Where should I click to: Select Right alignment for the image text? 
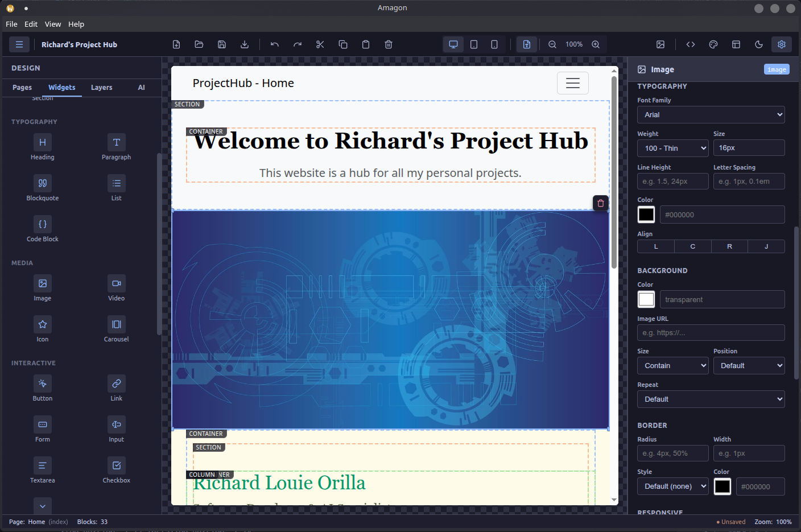729,246
